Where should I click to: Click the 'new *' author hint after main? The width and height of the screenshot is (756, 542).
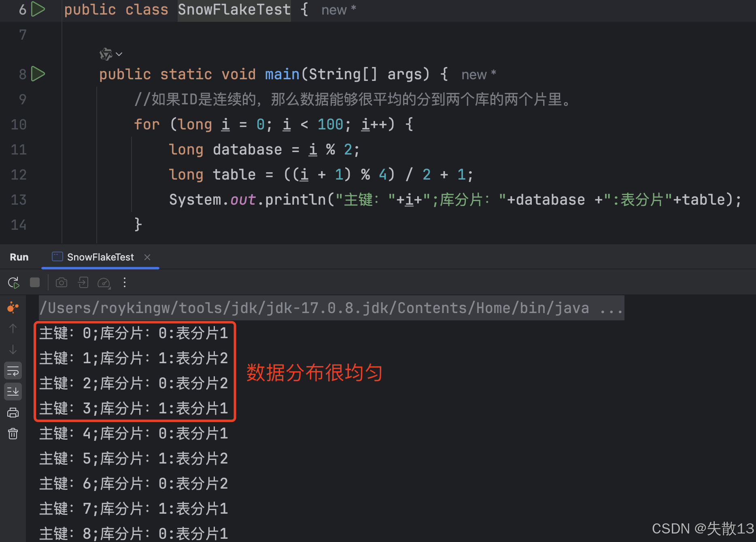479,74
